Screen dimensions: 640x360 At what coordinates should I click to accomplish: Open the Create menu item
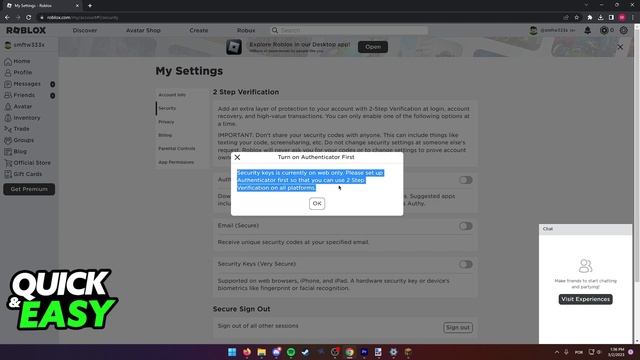(x=199, y=30)
